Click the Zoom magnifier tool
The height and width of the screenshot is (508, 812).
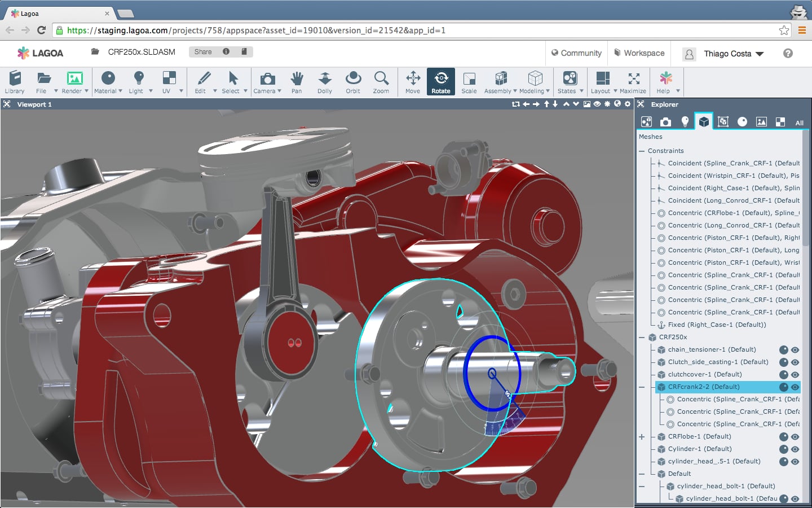(381, 82)
